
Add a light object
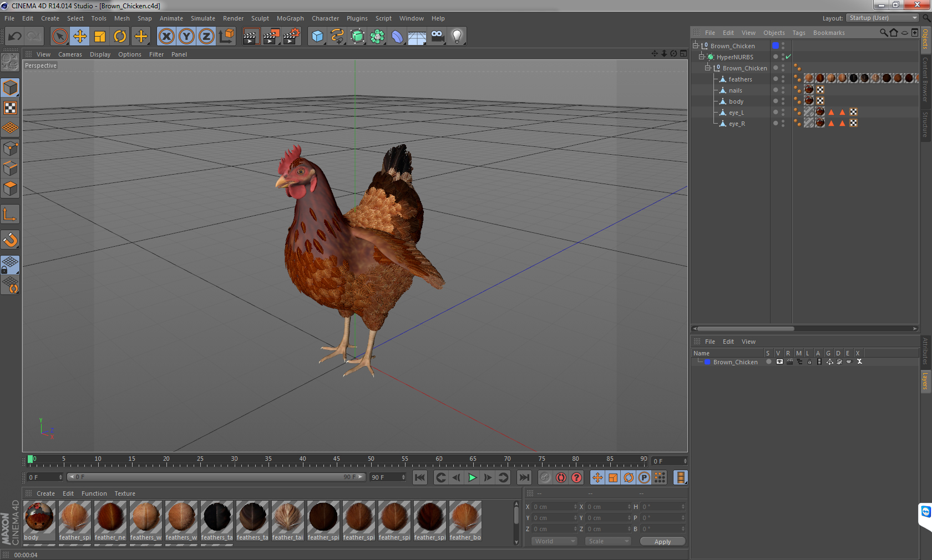tap(457, 37)
